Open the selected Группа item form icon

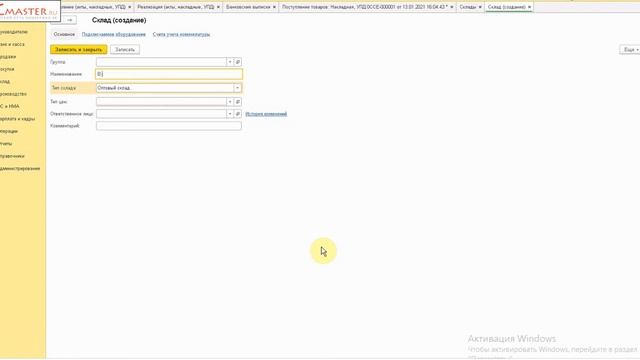(238, 62)
